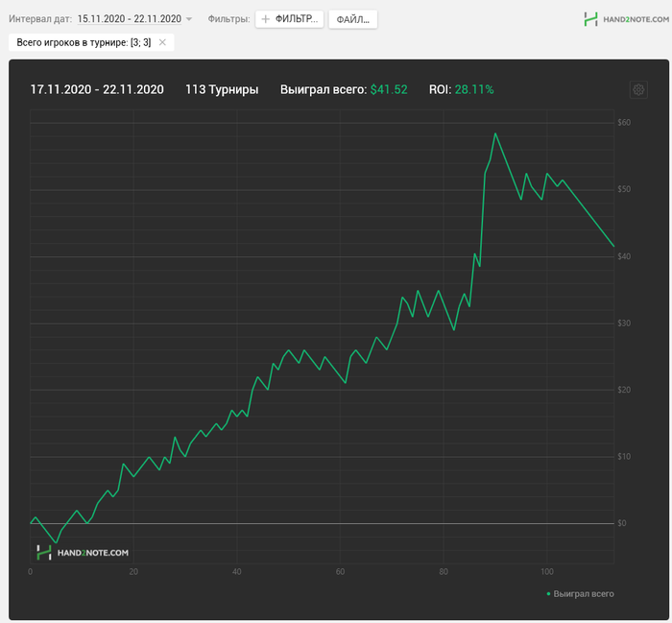This screenshot has height=623, width=672.
Task: Click the ROI value 28.11%
Action: 474,89
